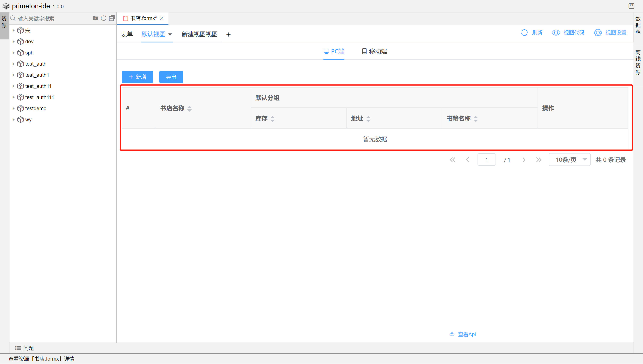
Task: Sort by 书籍名称 column sort arrows
Action: click(x=476, y=119)
